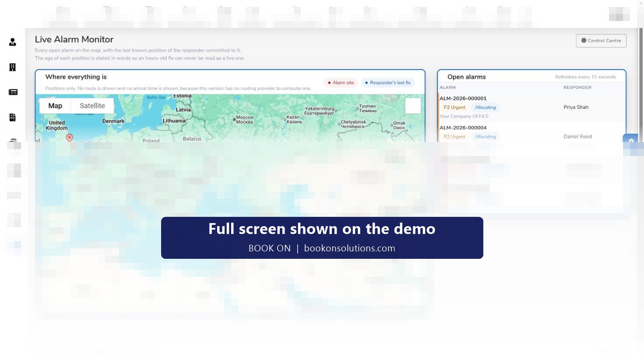Click the Your Company OFFICE site text

point(464,116)
